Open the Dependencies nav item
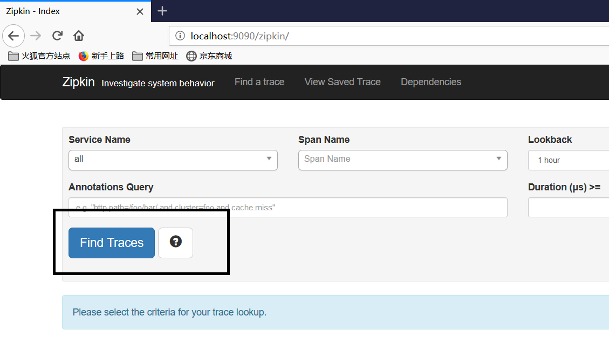 pyautogui.click(x=431, y=82)
